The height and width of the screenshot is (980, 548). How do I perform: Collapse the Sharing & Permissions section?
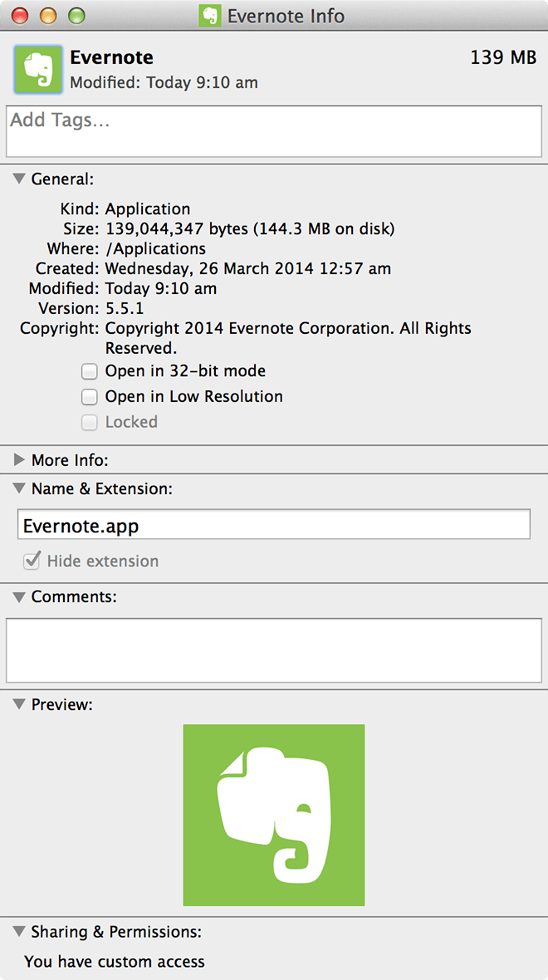point(19,932)
